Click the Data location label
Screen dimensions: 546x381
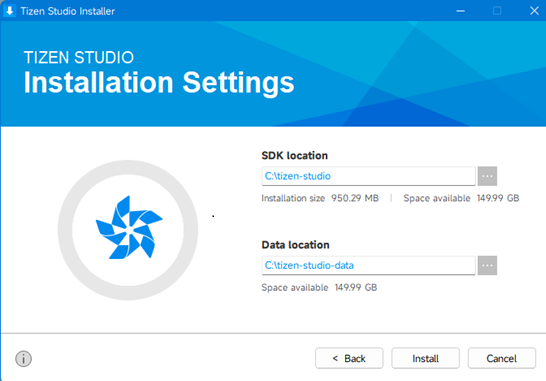(295, 245)
